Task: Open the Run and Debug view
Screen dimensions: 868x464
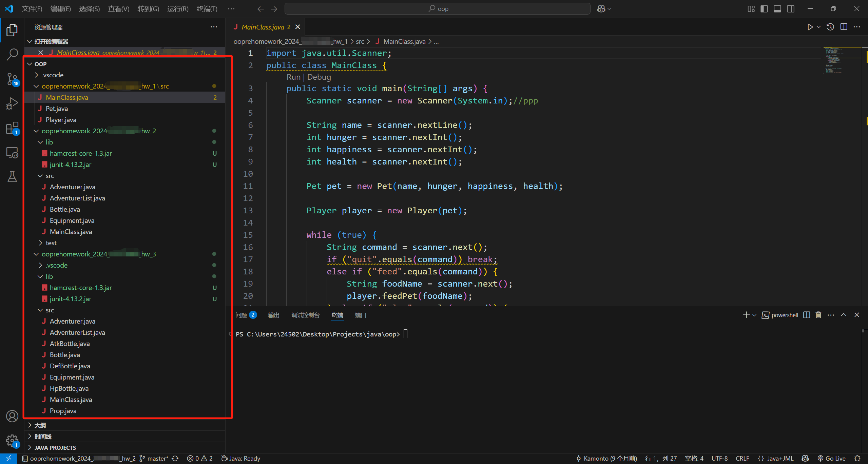Action: [x=12, y=103]
